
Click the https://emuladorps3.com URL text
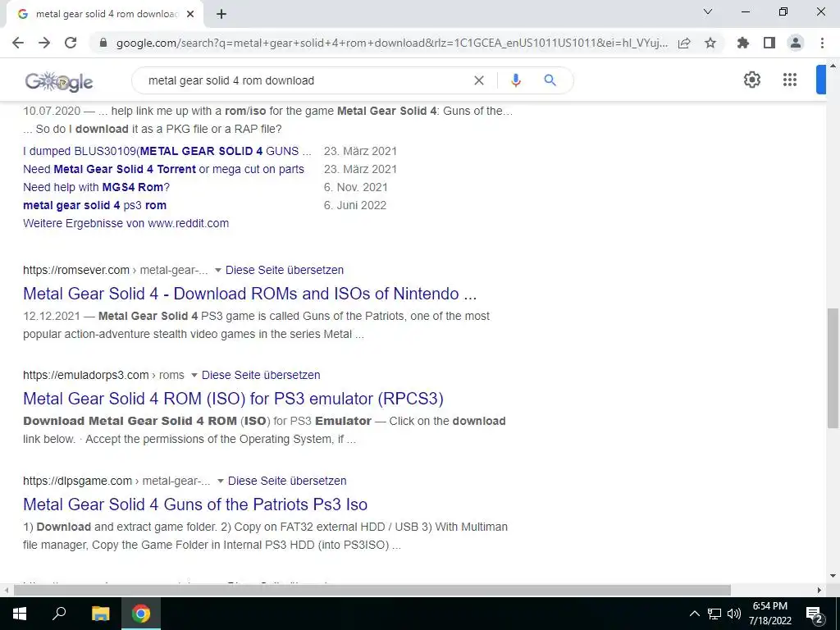point(85,375)
